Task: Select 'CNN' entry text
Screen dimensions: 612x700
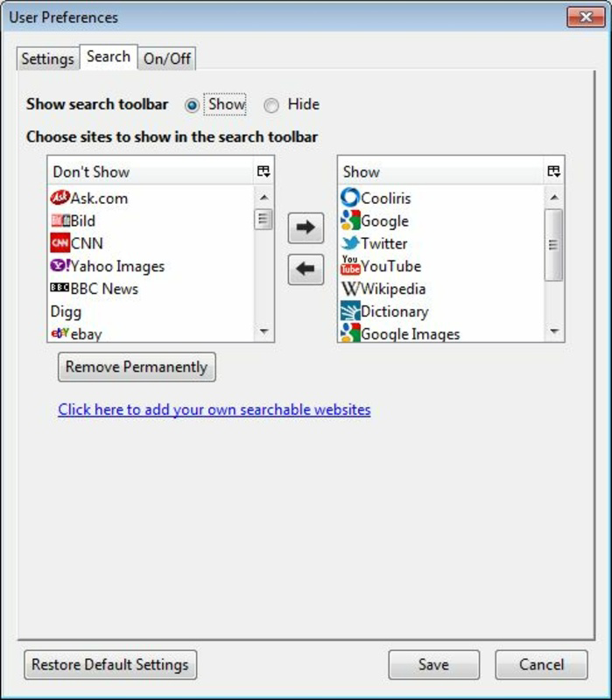Action: [x=87, y=243]
